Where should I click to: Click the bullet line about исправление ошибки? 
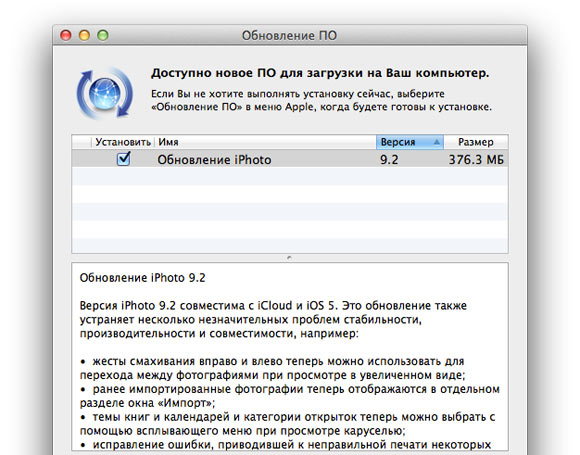[285, 445]
